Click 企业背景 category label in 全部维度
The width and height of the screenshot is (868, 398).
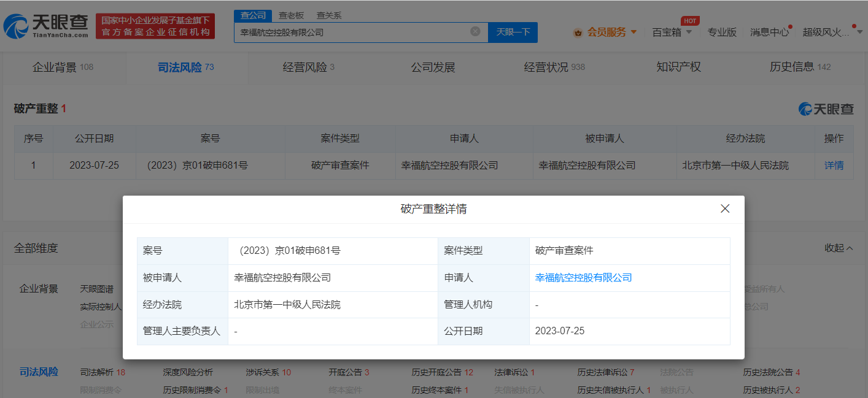pyautogui.click(x=39, y=288)
